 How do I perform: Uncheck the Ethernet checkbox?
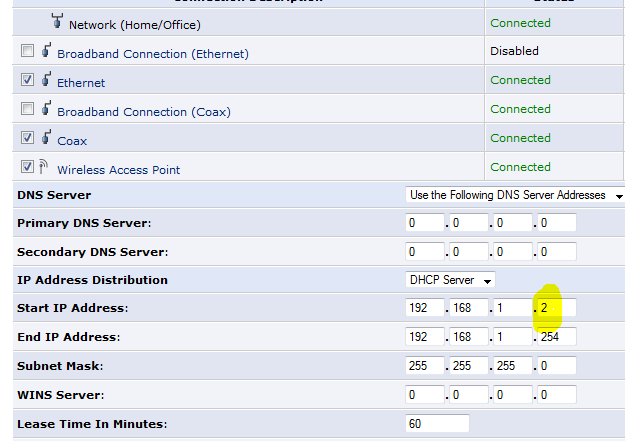27,79
